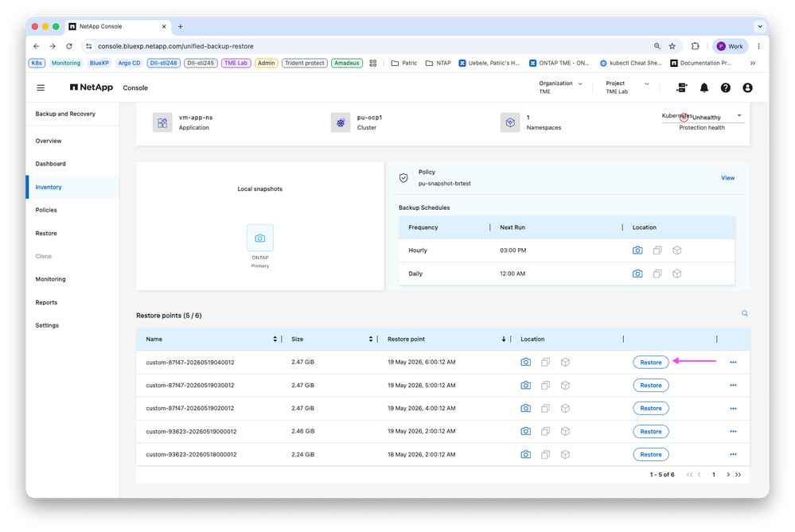This screenshot has width=795, height=532.
Task: Open the Work browser profile button
Action: (x=730, y=46)
